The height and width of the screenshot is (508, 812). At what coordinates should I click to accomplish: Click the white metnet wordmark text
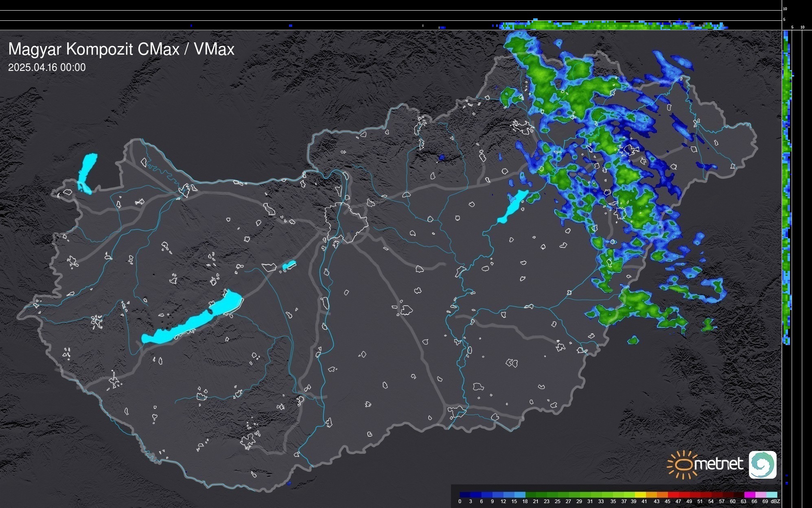pyautogui.click(x=718, y=464)
